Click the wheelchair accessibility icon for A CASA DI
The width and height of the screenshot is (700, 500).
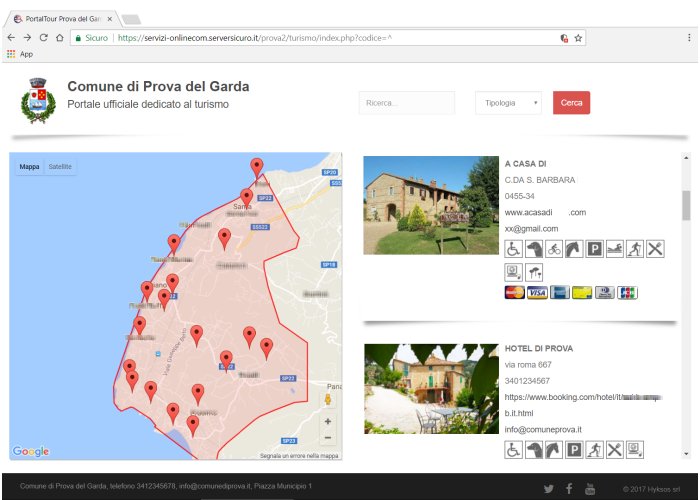(513, 248)
